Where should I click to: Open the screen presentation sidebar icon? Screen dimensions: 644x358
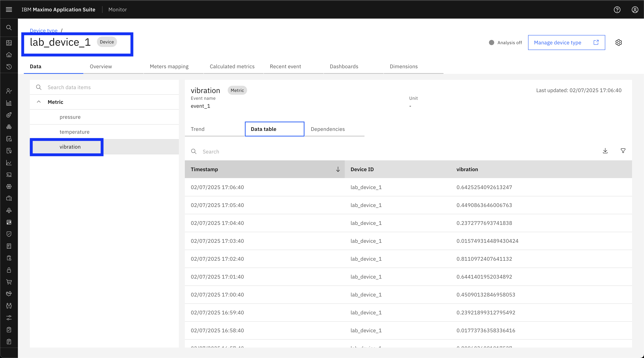(9, 175)
